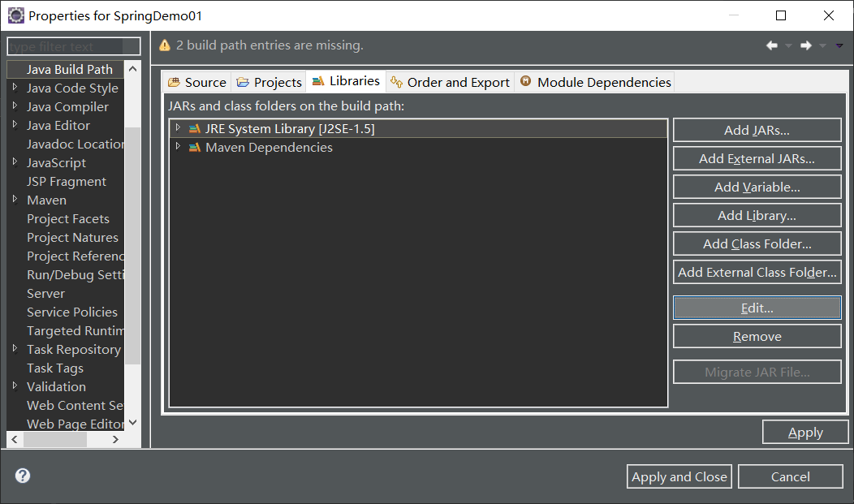
Task: Click the Maven Dependencies library icon
Action: [195, 148]
